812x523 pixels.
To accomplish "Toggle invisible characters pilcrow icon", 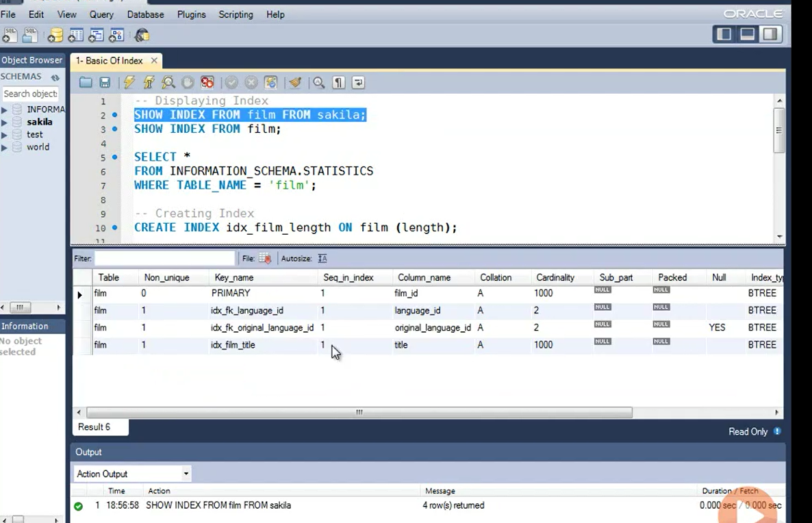I will (x=338, y=83).
